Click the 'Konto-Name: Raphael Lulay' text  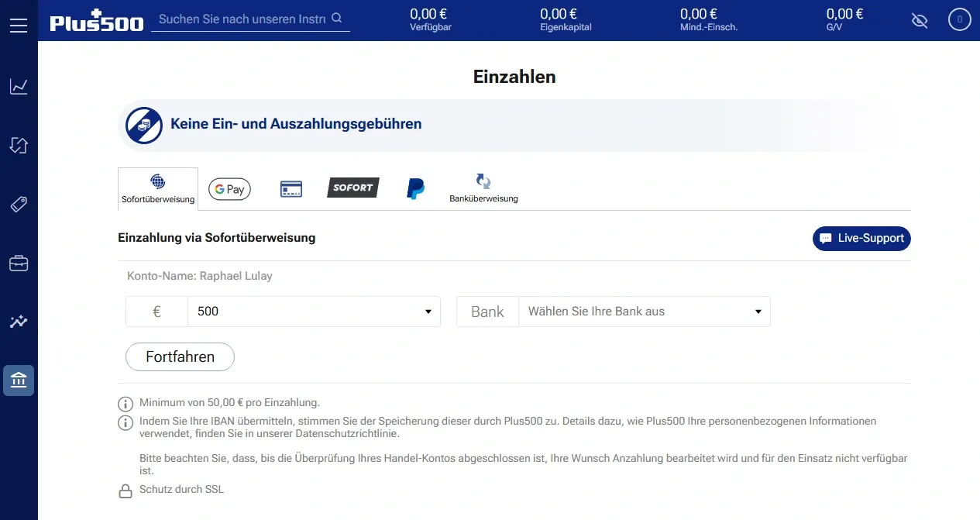point(200,276)
